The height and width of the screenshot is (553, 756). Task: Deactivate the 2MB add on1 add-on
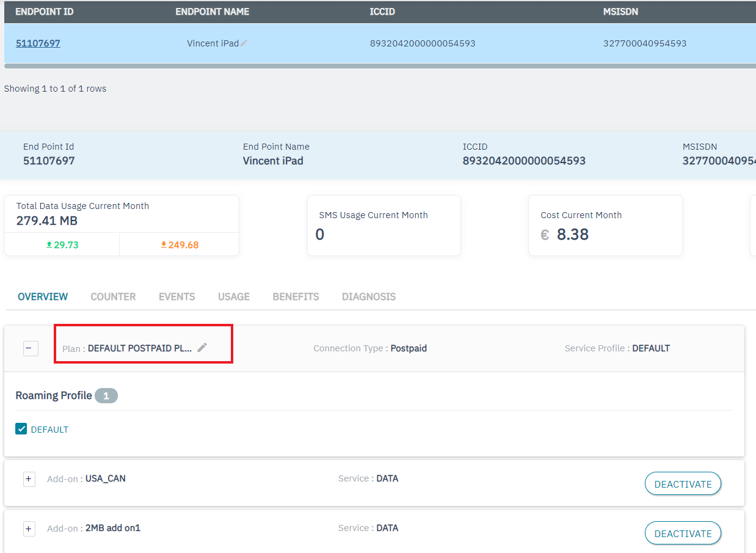683,533
